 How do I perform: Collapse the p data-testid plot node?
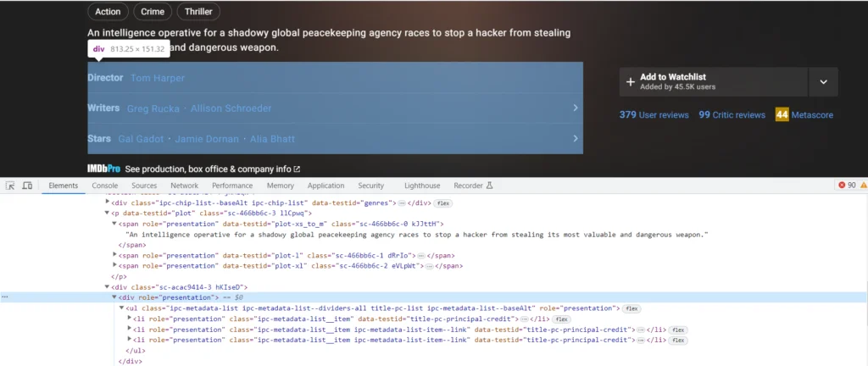108,213
